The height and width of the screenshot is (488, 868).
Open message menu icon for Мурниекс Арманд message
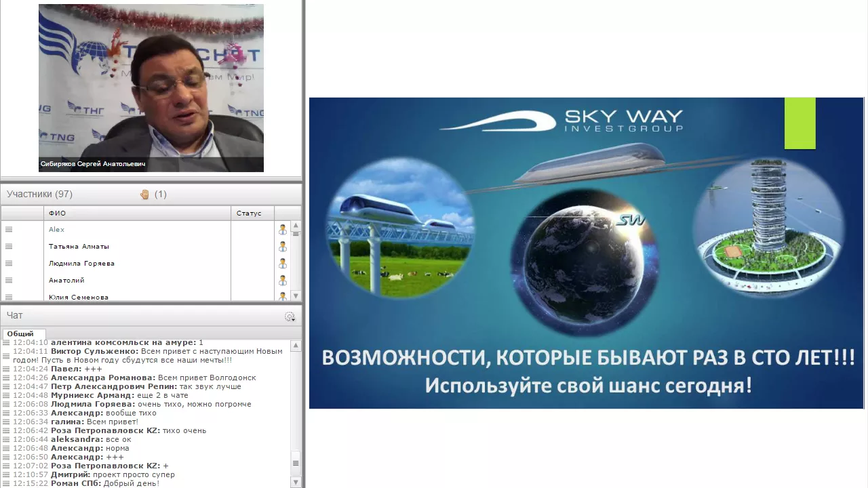pyautogui.click(x=7, y=395)
